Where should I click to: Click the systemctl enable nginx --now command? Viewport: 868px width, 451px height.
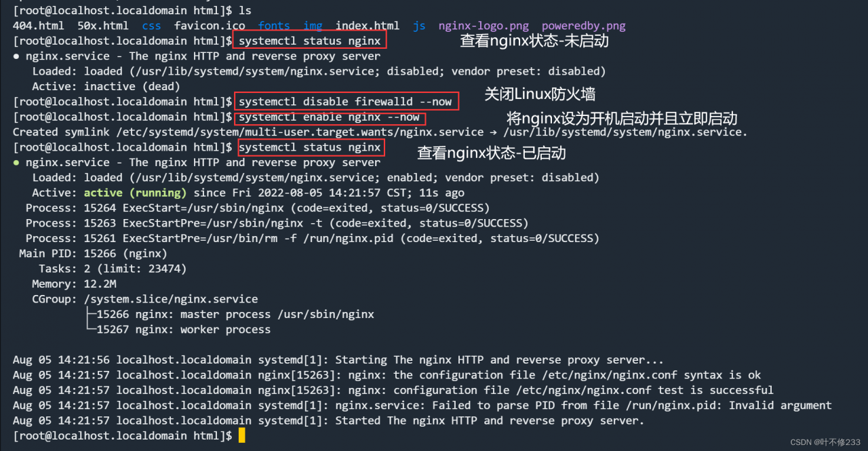click(330, 117)
